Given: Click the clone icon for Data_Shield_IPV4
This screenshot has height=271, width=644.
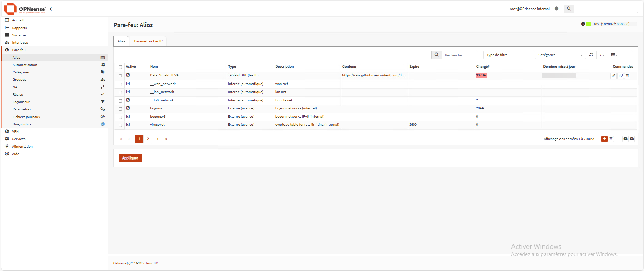Looking at the screenshot, I should 620,76.
